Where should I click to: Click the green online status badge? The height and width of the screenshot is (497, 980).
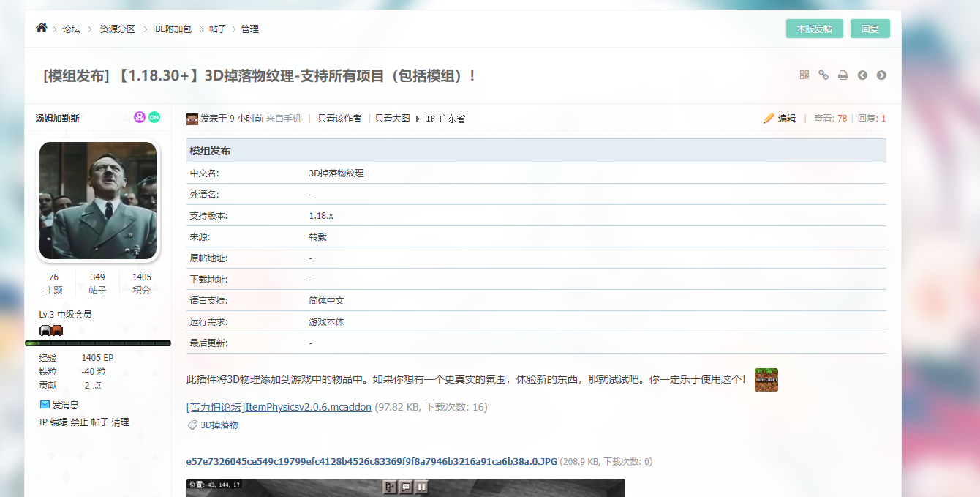click(x=154, y=117)
